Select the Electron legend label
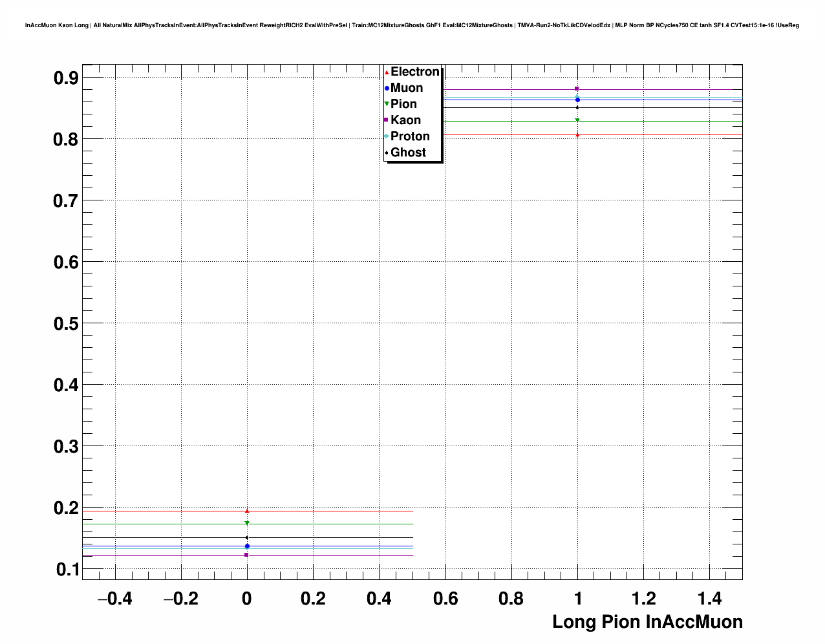This screenshot has height=644, width=825. pos(415,72)
